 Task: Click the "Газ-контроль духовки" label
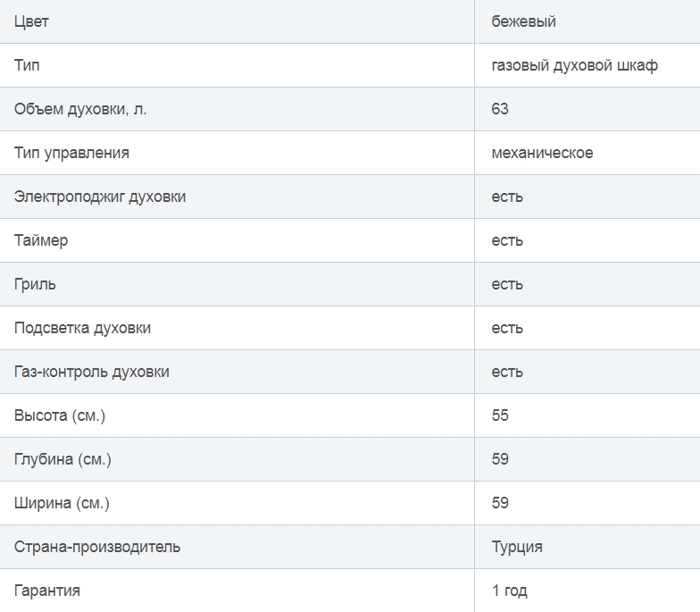click(x=91, y=372)
